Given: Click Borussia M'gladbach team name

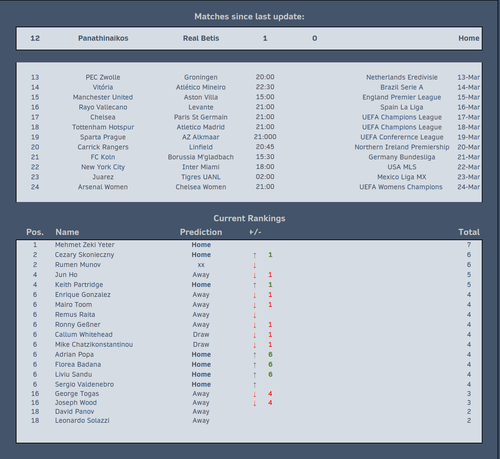Looking at the screenshot, I should (x=201, y=157).
